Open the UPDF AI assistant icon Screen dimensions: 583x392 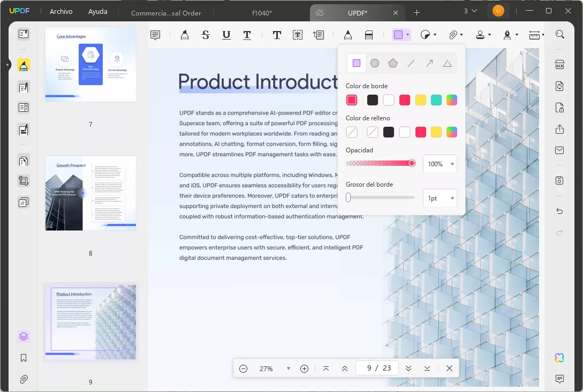coord(559,357)
